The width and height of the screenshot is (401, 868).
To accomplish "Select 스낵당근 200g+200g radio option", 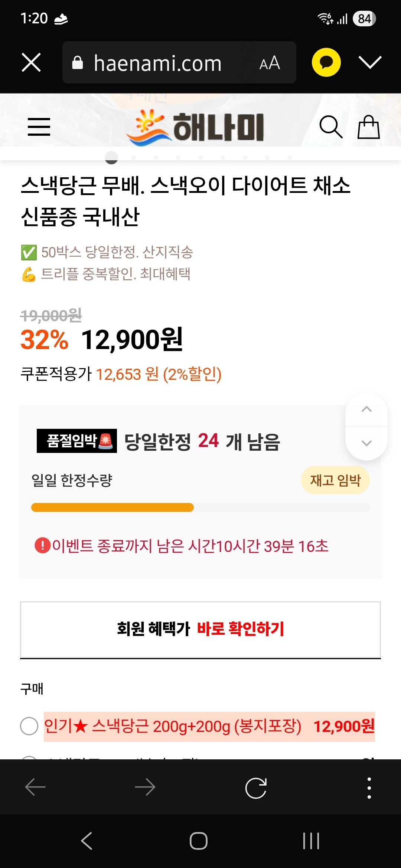I will [x=29, y=726].
